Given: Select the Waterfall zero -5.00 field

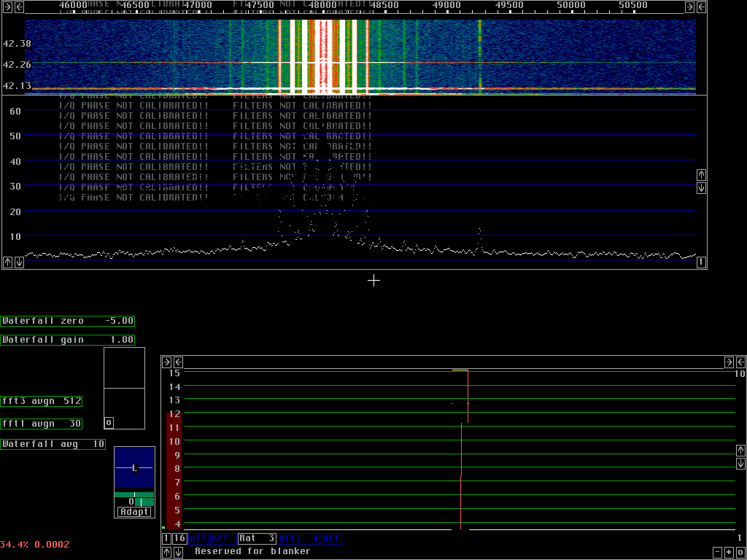Looking at the screenshot, I should pos(68,321).
